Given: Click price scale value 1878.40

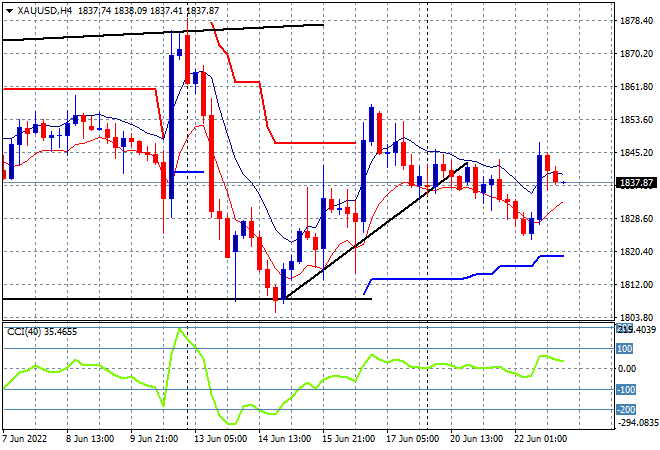Looking at the screenshot, I should 636,20.
